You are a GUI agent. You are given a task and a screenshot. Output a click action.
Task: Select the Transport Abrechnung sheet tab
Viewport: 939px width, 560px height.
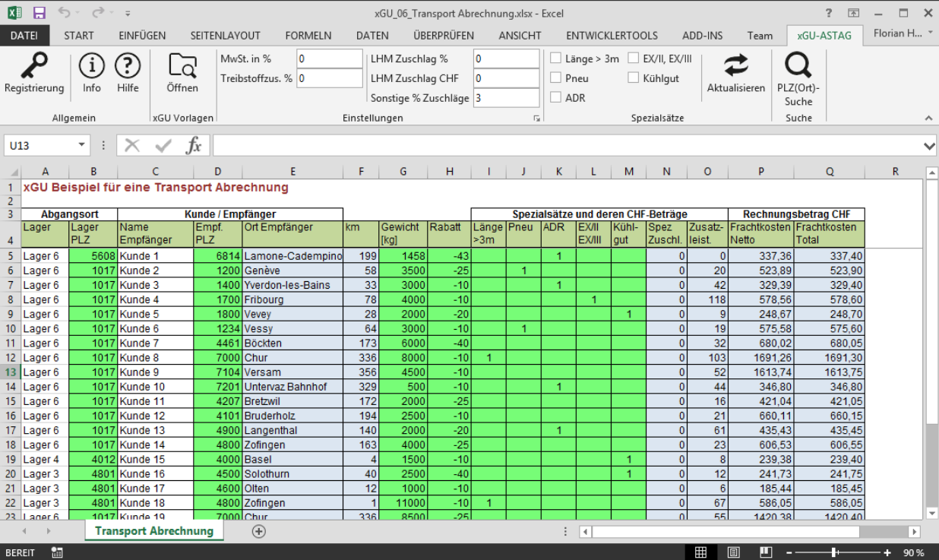pyautogui.click(x=154, y=531)
